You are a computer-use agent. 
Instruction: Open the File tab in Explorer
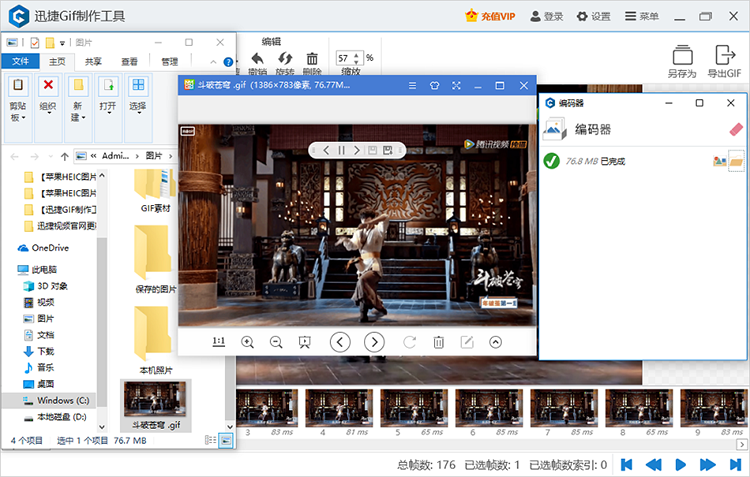tap(20, 61)
